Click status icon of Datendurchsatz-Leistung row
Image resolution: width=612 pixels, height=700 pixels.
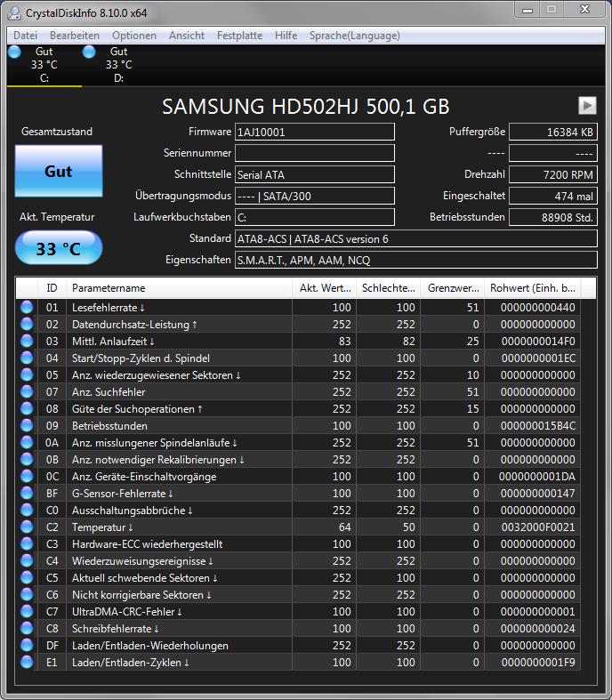click(x=27, y=324)
